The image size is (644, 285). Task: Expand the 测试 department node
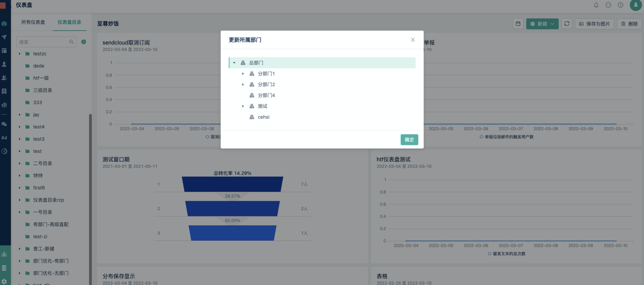tap(243, 106)
